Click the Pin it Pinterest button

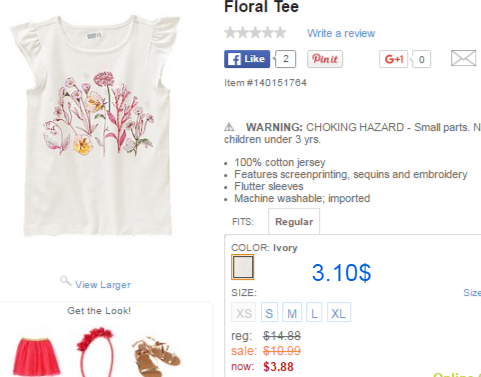coord(325,59)
